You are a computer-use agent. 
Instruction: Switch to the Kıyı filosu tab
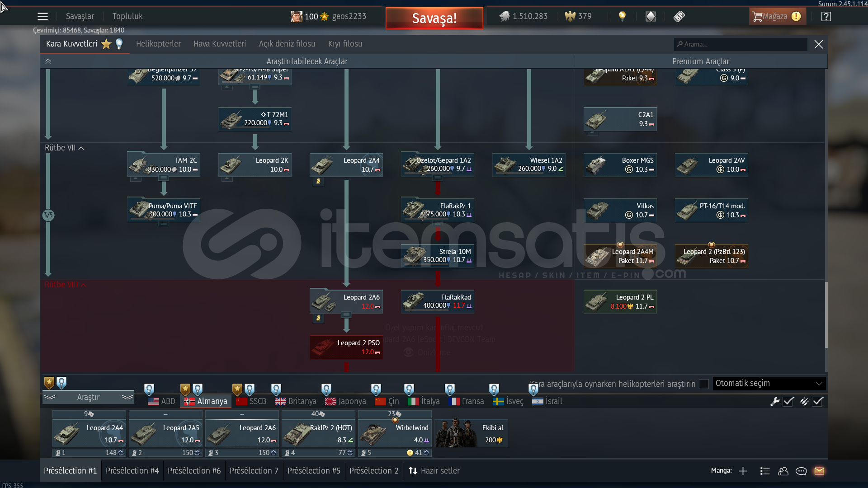[x=345, y=44]
